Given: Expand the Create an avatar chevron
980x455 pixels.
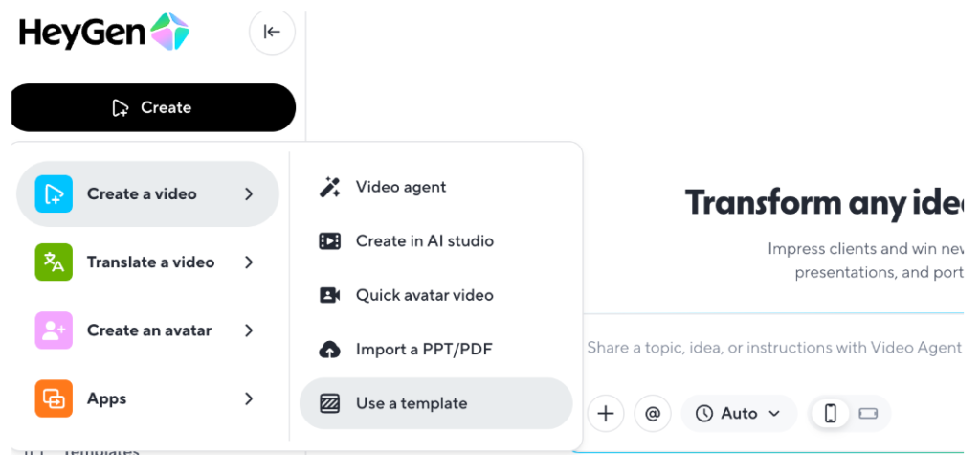Looking at the screenshot, I should 249,330.
